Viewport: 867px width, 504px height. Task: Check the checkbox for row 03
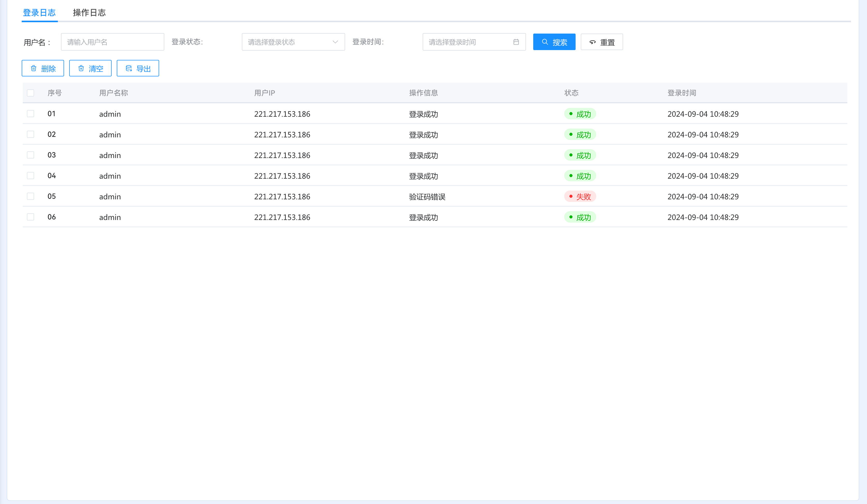click(31, 155)
